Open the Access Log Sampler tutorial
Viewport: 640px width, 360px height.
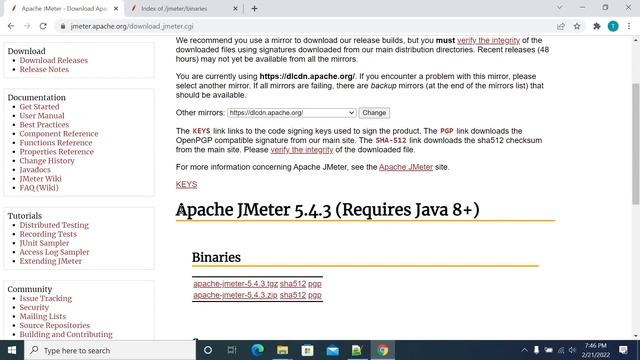click(x=54, y=252)
